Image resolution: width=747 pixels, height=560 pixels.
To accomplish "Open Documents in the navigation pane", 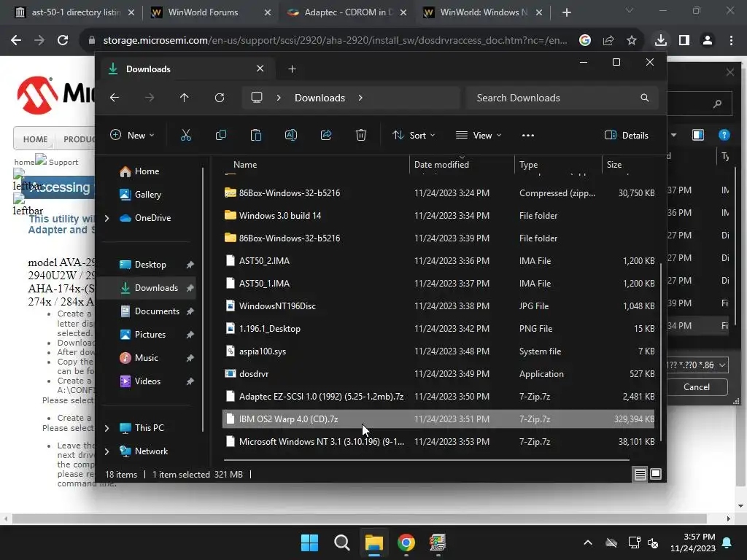I will point(157,311).
